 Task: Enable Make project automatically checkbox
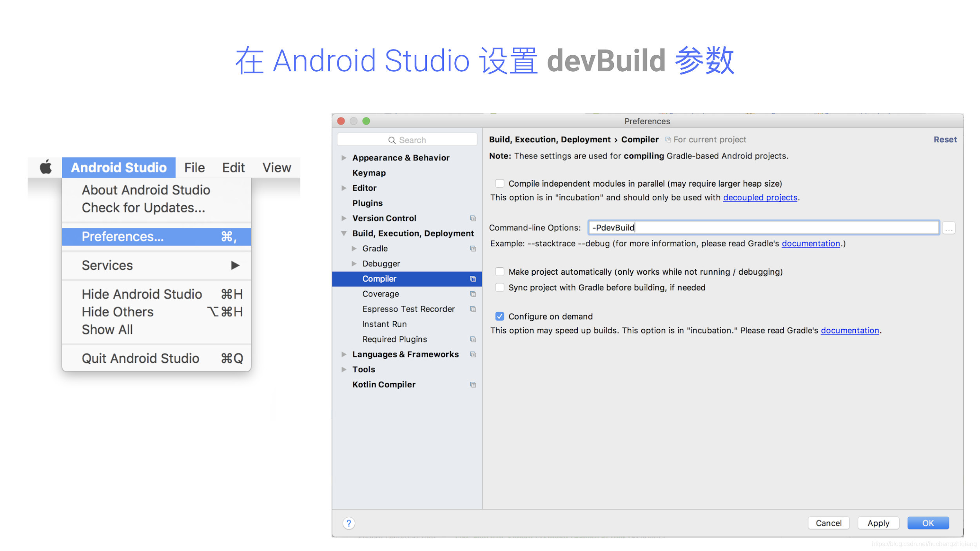point(499,272)
